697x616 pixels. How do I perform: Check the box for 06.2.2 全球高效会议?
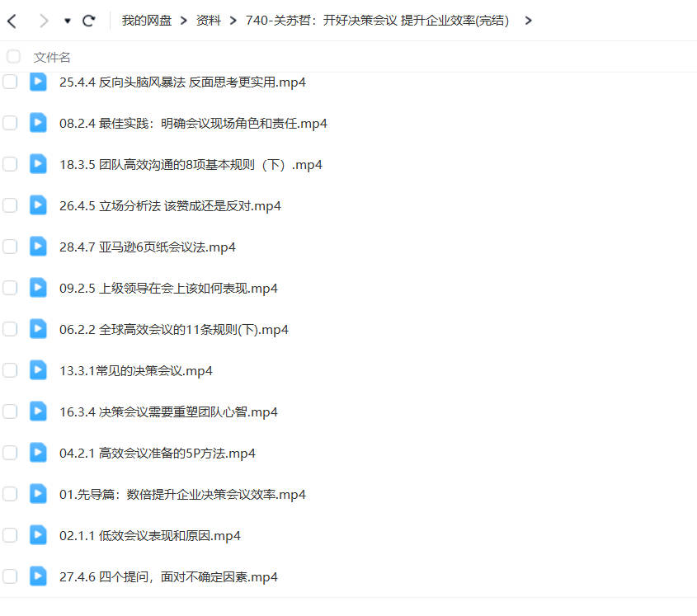10,329
